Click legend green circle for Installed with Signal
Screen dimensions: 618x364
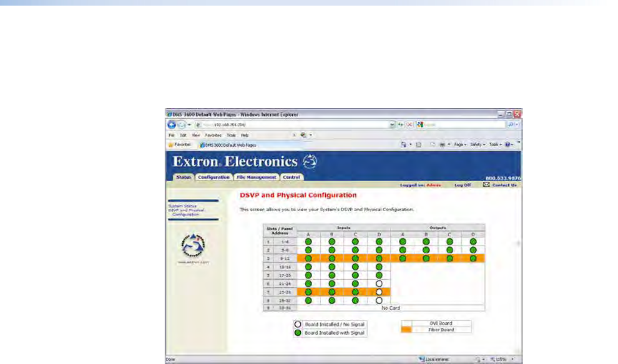(298, 333)
